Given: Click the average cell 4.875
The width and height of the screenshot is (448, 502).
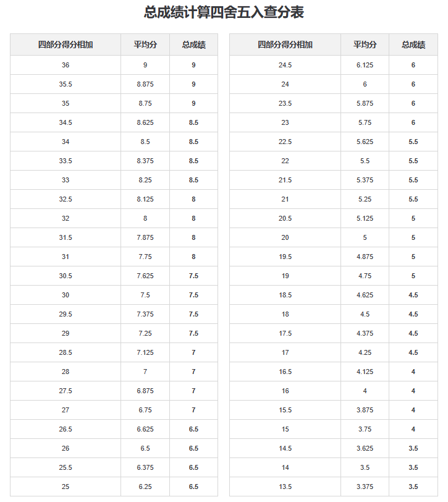Looking at the screenshot, I should (365, 257).
